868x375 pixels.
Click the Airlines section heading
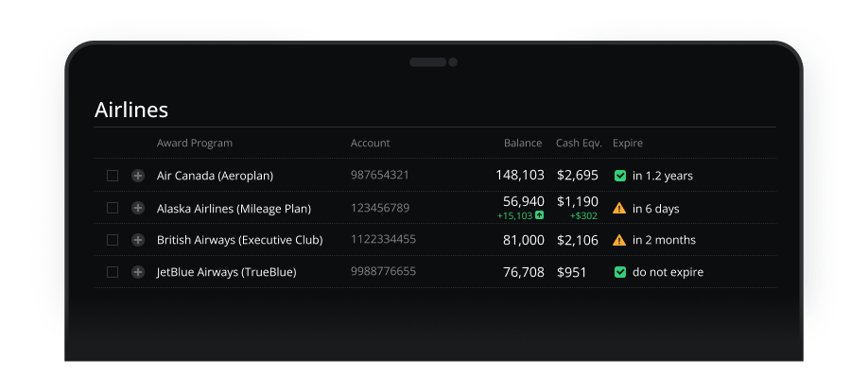coord(131,110)
